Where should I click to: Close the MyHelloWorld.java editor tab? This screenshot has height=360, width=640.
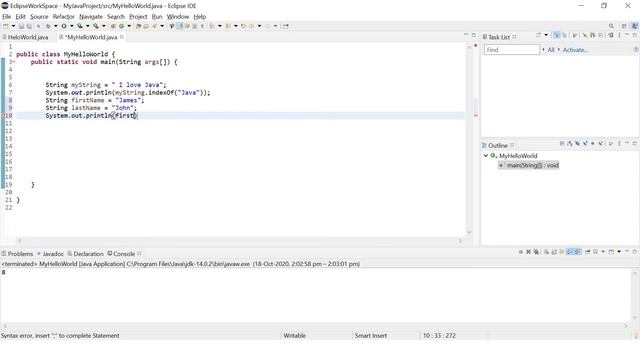122,37
